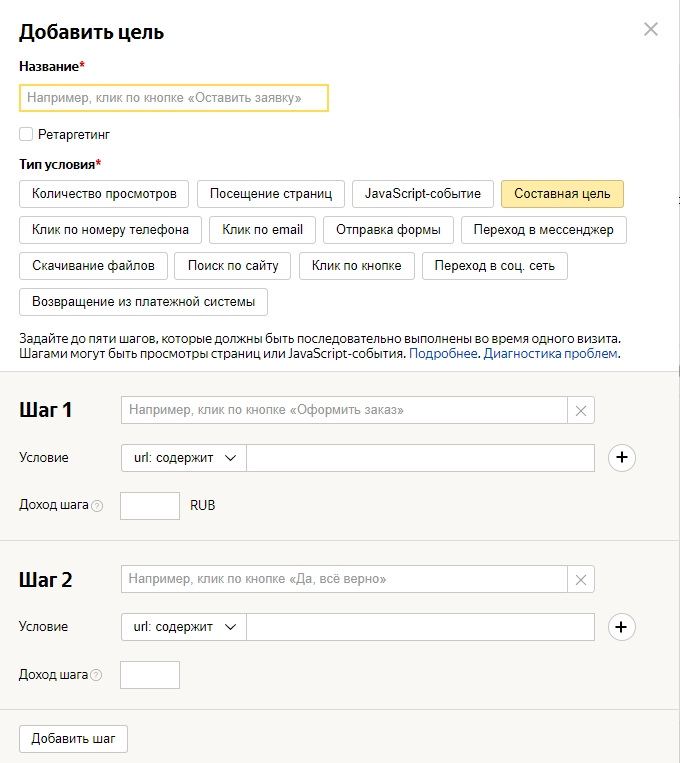
Task: Choose Клик по номеру телефона type
Action: click(110, 230)
